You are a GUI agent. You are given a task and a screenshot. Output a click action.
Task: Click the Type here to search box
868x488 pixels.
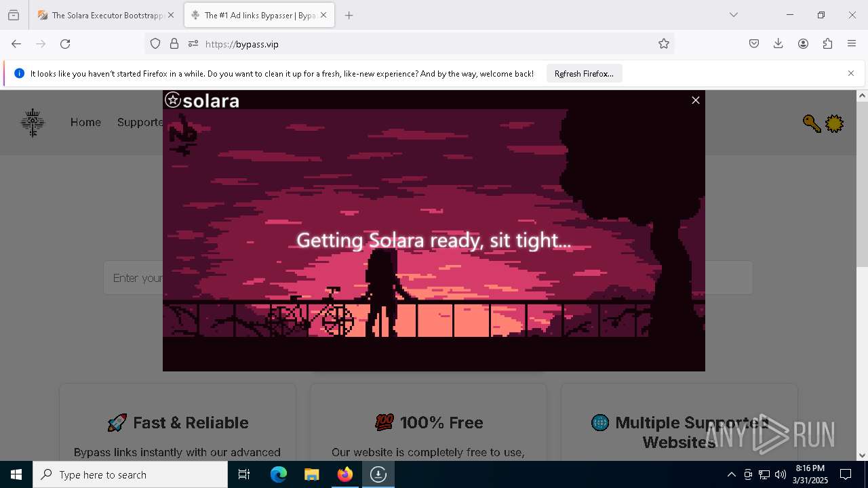click(x=130, y=474)
